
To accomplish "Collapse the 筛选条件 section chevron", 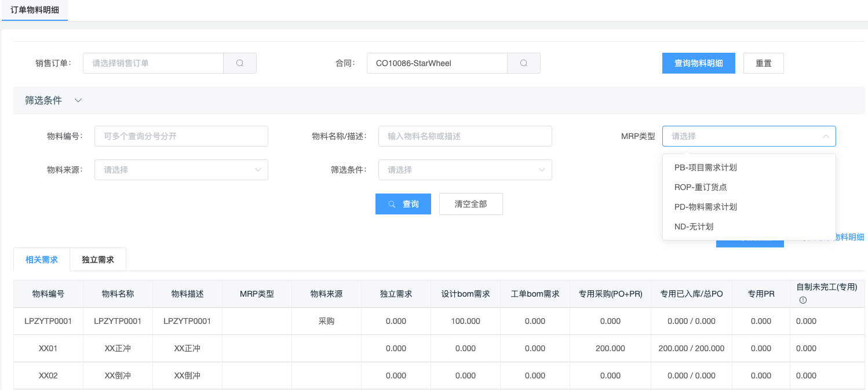I will coord(78,100).
